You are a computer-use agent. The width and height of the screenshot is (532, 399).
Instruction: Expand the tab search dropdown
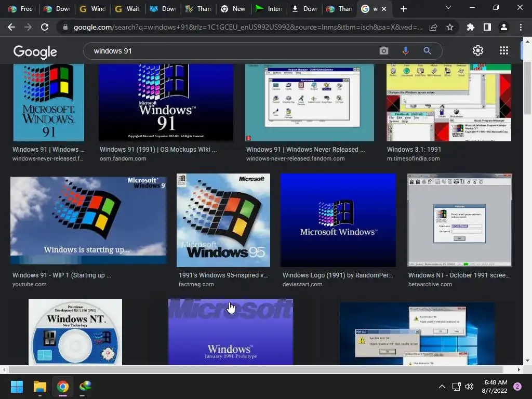(448, 7)
